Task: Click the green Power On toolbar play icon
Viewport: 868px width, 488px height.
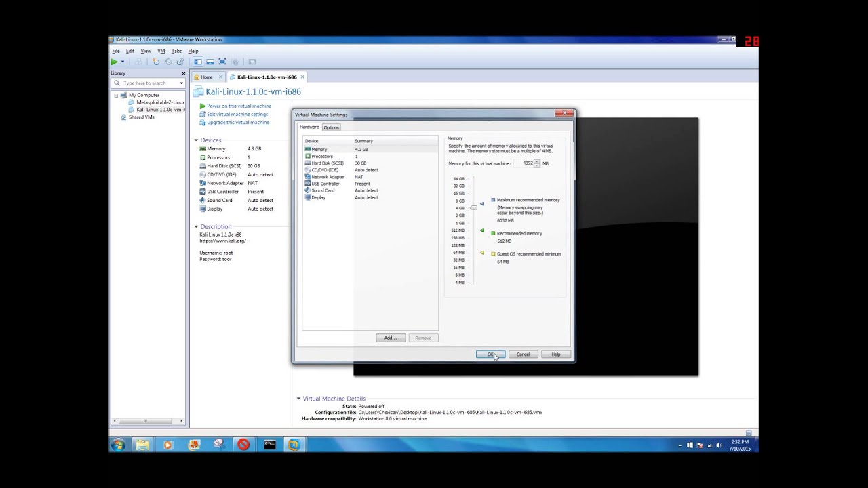Action: [x=114, y=62]
